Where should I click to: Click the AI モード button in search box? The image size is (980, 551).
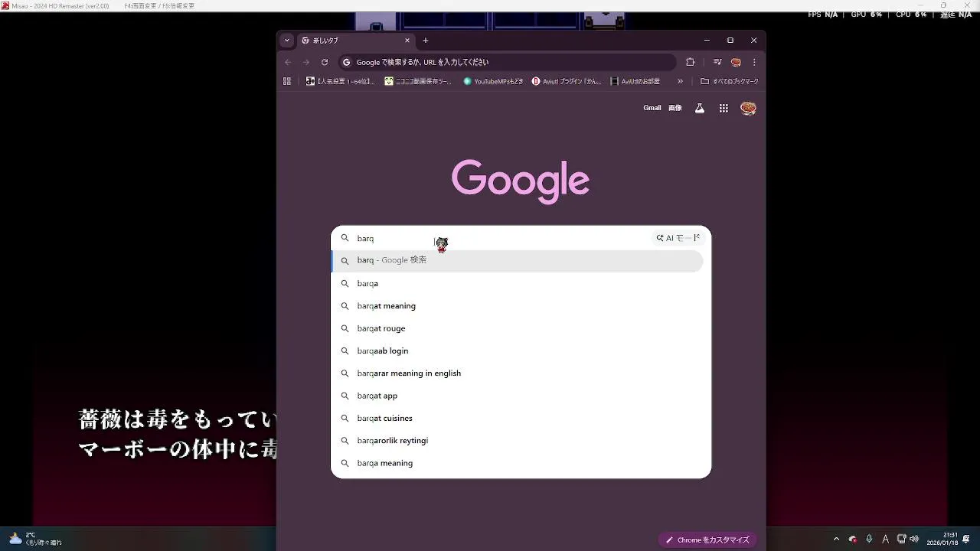(x=678, y=238)
